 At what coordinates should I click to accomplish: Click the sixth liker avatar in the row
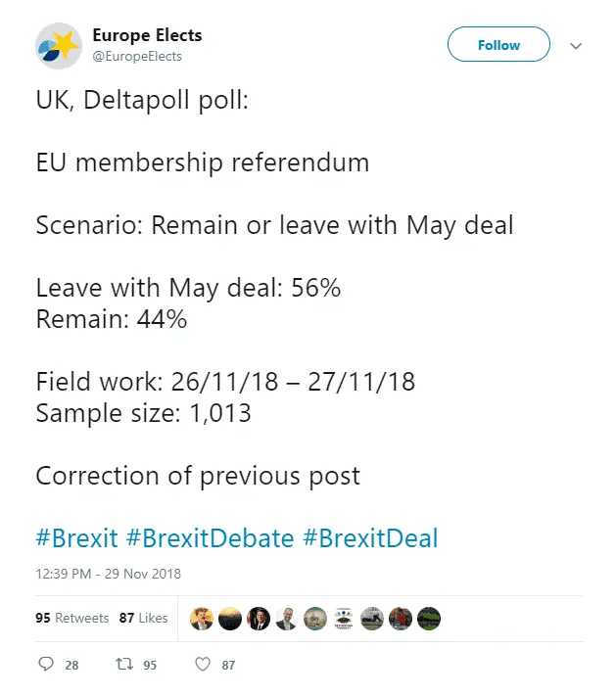[x=343, y=618]
